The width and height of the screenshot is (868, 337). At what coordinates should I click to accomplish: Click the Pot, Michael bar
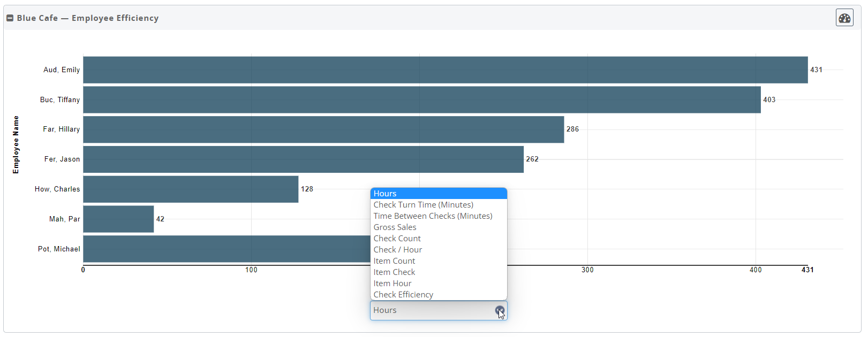point(226,249)
